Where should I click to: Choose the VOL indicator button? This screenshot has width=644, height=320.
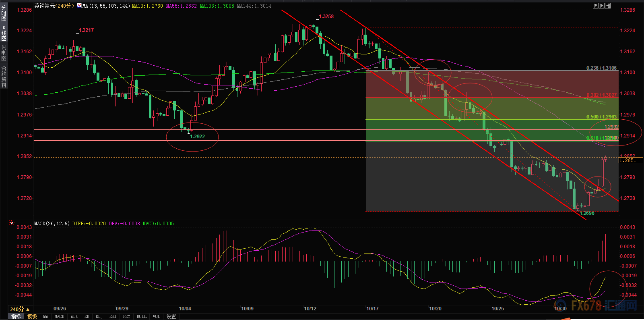coord(156,316)
